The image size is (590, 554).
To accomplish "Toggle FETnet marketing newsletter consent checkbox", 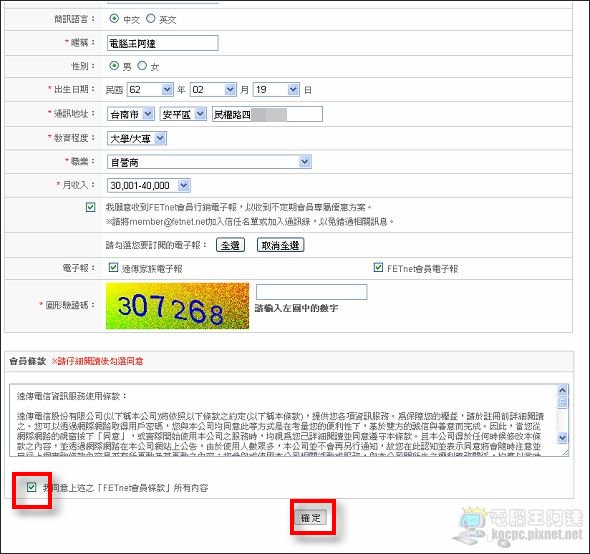I will pos(90,207).
